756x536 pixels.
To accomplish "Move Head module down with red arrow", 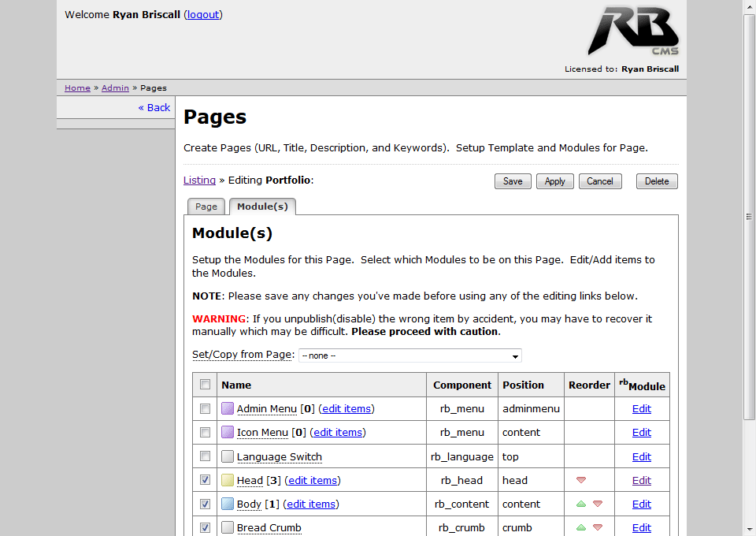I will [x=581, y=480].
